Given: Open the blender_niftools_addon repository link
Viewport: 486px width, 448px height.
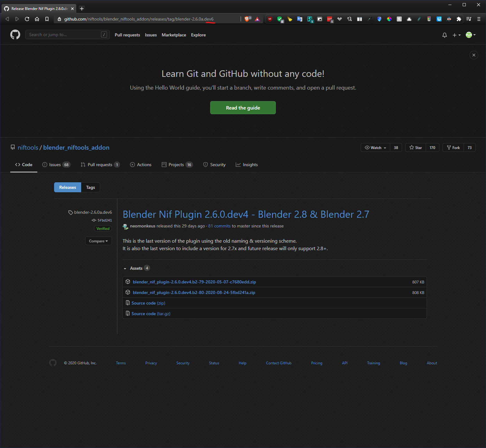Looking at the screenshot, I should click(76, 147).
